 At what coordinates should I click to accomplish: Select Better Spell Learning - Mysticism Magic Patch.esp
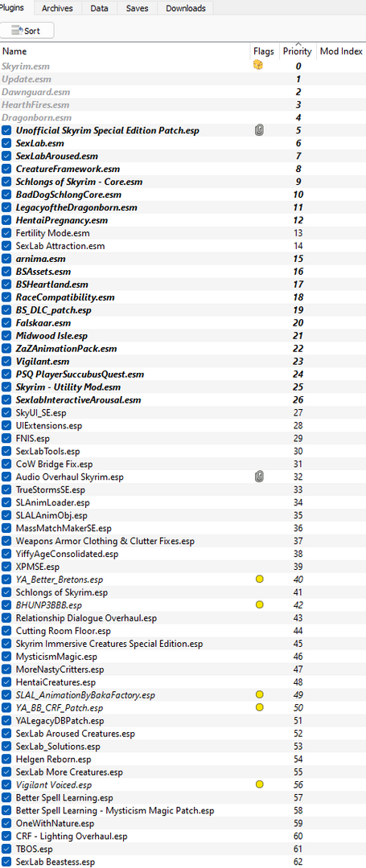pyautogui.click(x=183, y=810)
